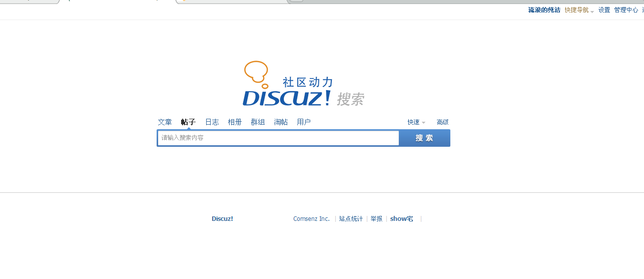644x279 pixels.
Task: Select the 淘帖 search tab
Action: 281,122
